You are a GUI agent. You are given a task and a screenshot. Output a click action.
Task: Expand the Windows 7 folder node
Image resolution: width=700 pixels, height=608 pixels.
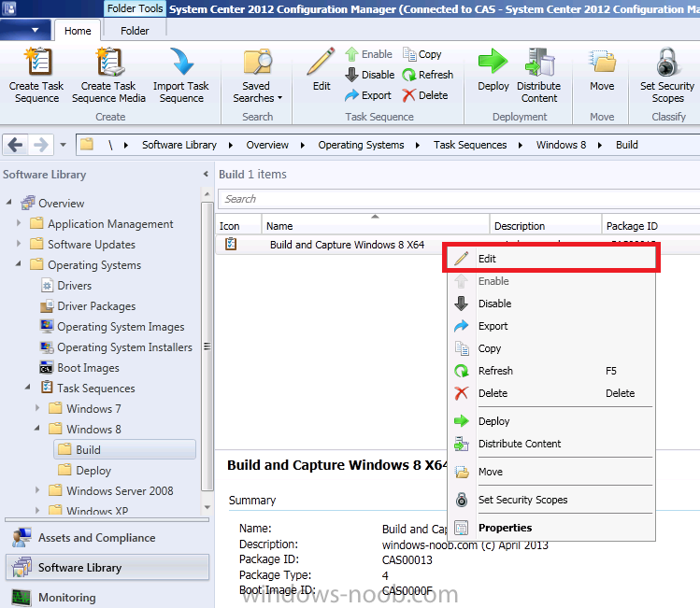pos(37,408)
